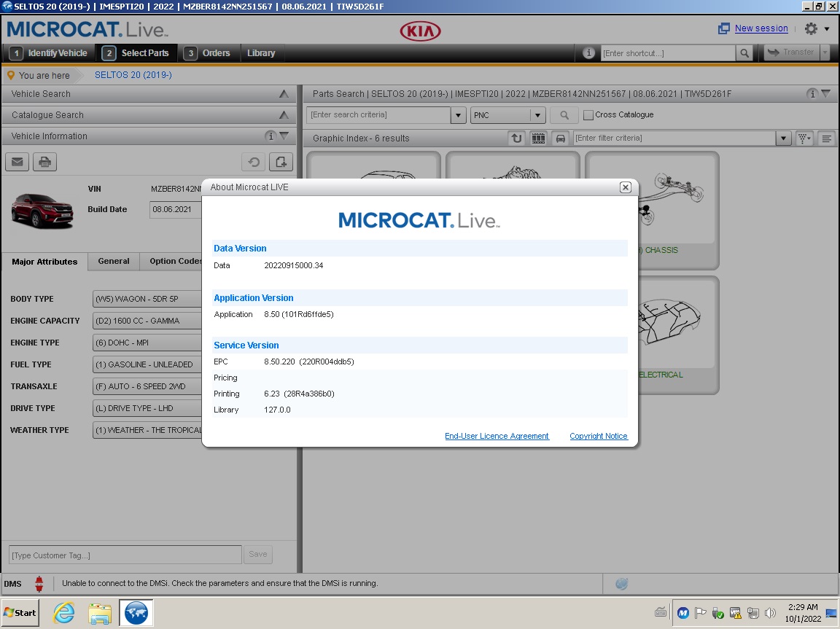
Task: Click the ENGINE TYPE value field
Action: [x=147, y=343]
